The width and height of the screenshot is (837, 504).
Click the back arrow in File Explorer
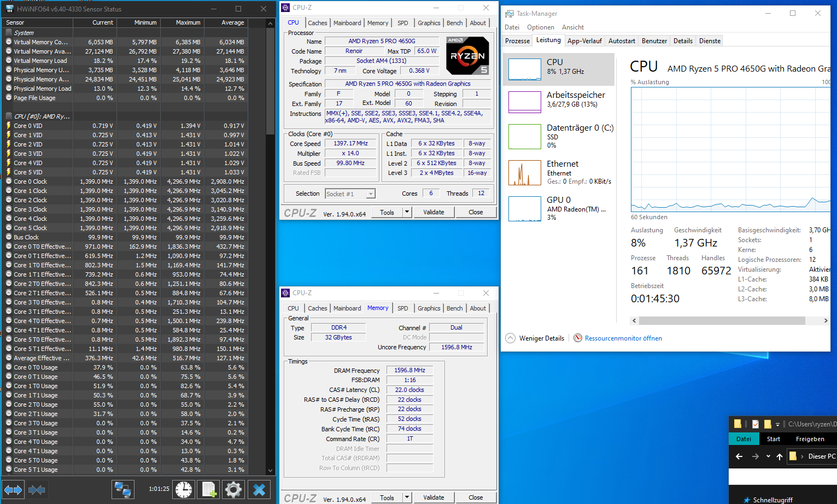pyautogui.click(x=739, y=456)
